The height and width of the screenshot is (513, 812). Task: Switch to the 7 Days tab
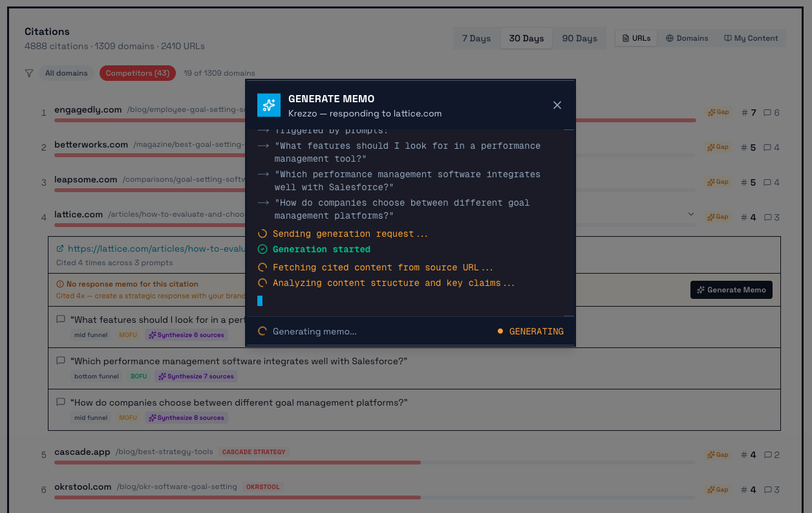[476, 38]
